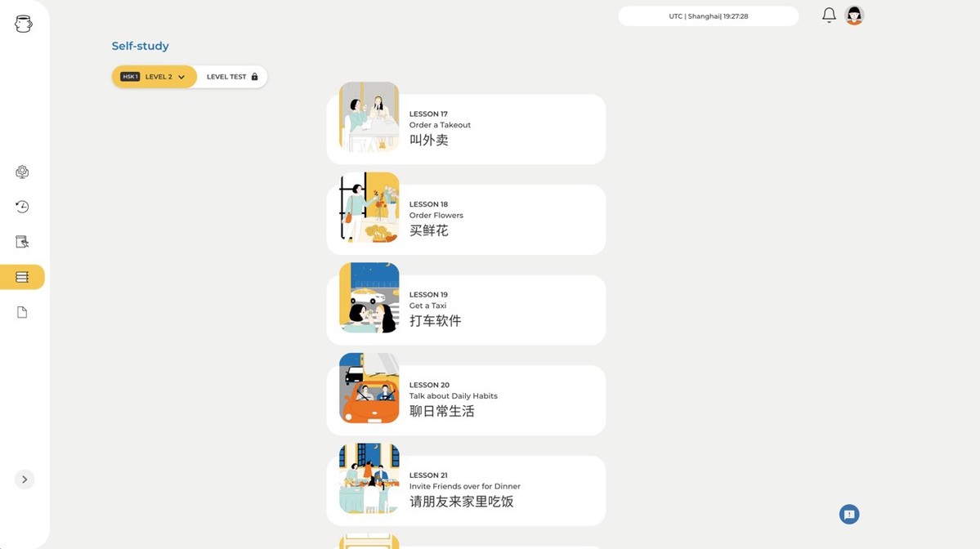
Task: Click the Chinese title 叫外卖
Action: (429, 140)
